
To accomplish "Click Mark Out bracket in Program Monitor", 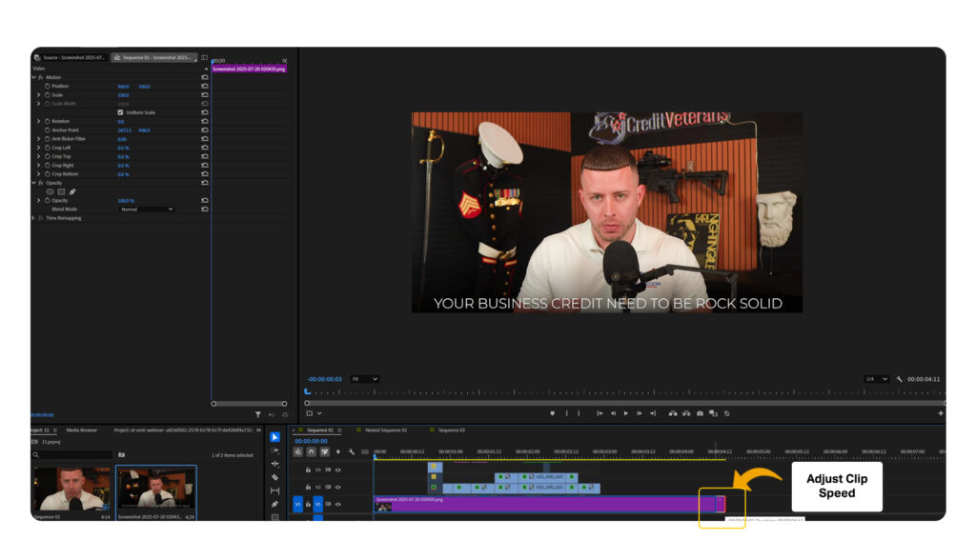I will point(579,413).
